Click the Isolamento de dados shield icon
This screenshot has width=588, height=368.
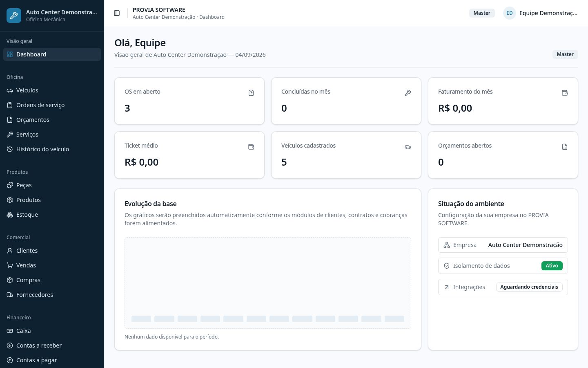447,266
